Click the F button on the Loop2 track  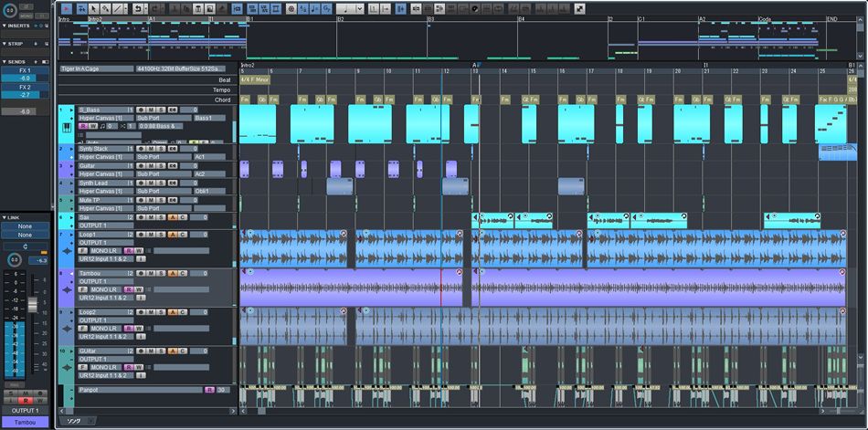pos(82,329)
